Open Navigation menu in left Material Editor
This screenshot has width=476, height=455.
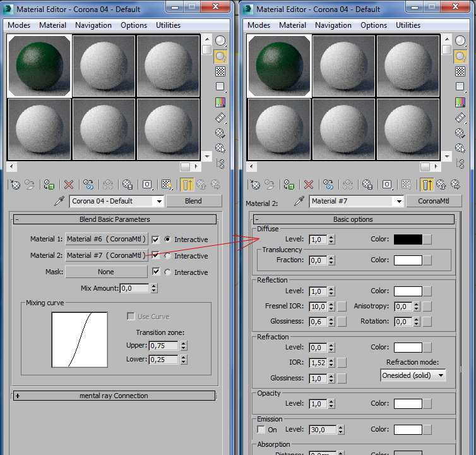coord(93,25)
